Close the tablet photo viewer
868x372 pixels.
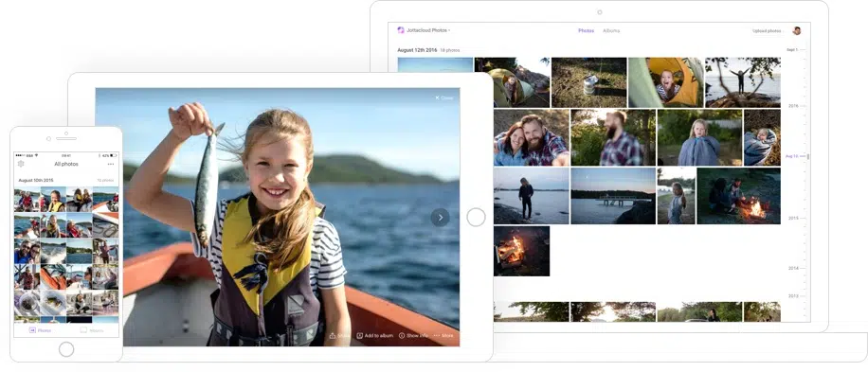(x=444, y=97)
